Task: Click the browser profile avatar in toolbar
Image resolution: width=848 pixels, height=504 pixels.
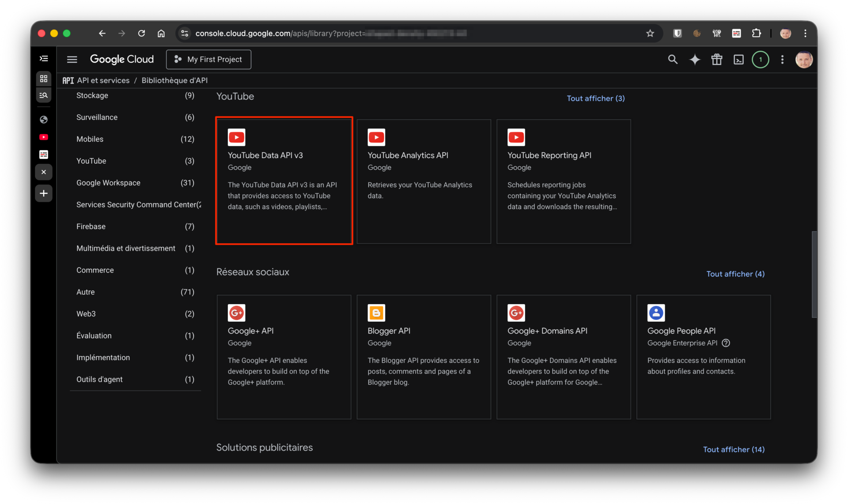Action: (785, 34)
